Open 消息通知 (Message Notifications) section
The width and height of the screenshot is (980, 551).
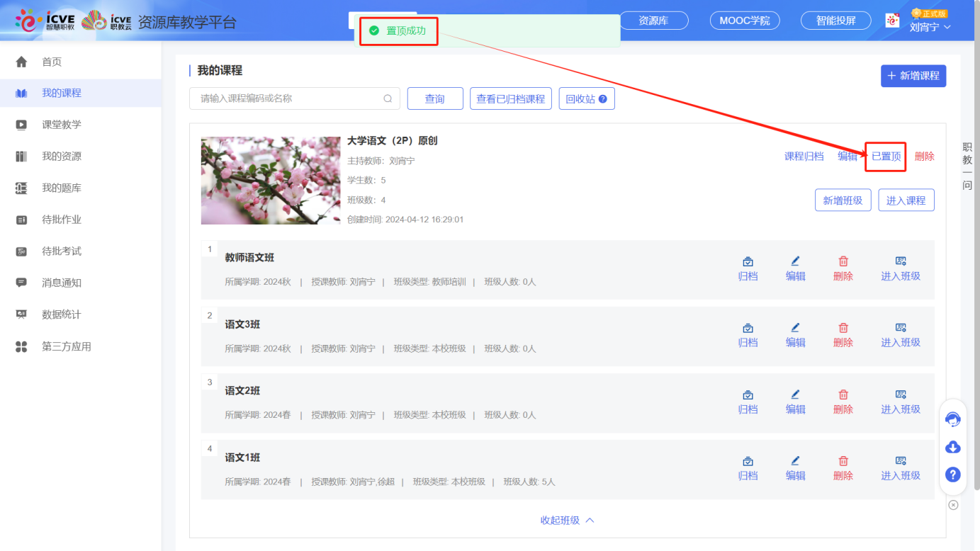pyautogui.click(x=50, y=283)
